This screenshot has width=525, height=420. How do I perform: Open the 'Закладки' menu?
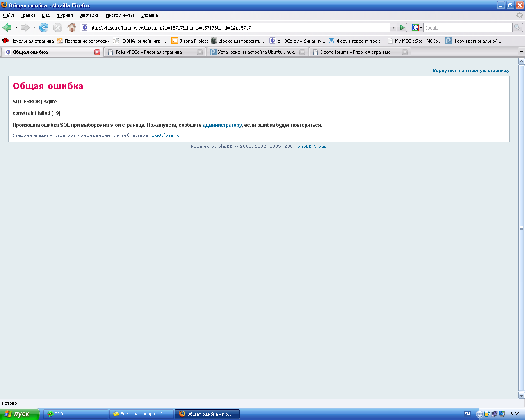pos(89,15)
